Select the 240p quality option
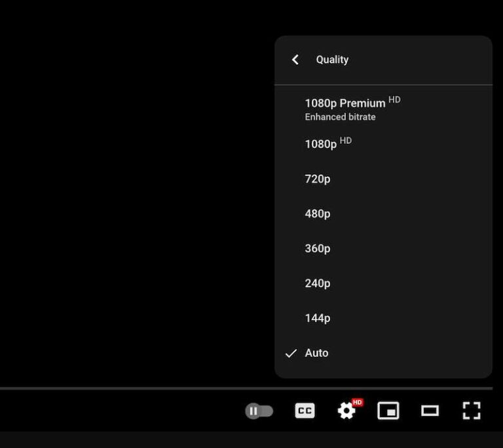This screenshot has width=503, height=448. (383, 283)
